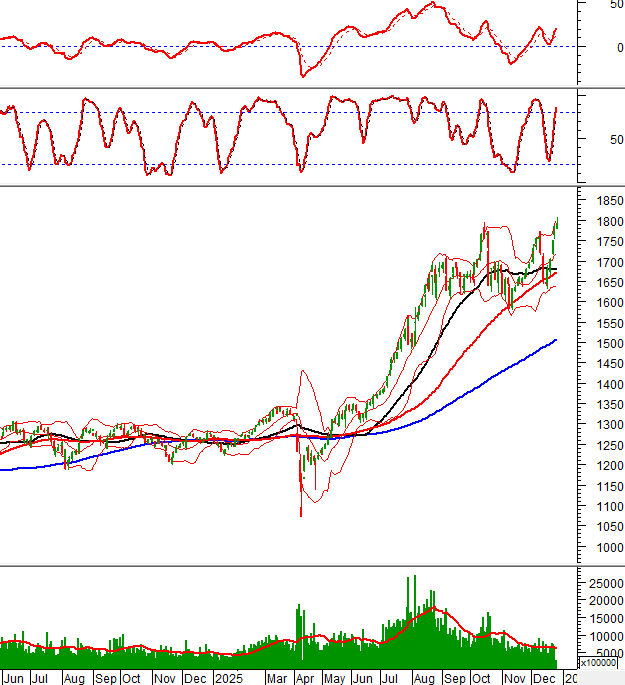Click the Mar month label on time axis
Screen dimensions: 625x685
(275, 678)
